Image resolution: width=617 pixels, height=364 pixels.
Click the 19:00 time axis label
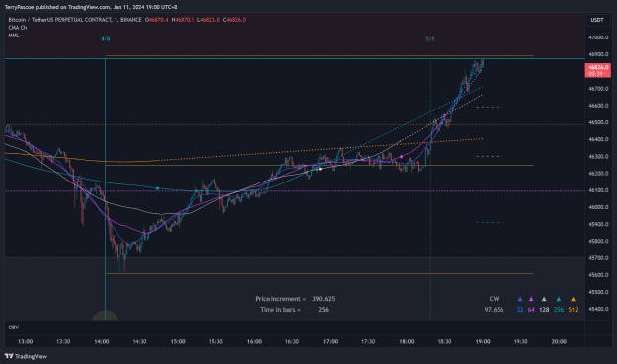tap(483, 341)
